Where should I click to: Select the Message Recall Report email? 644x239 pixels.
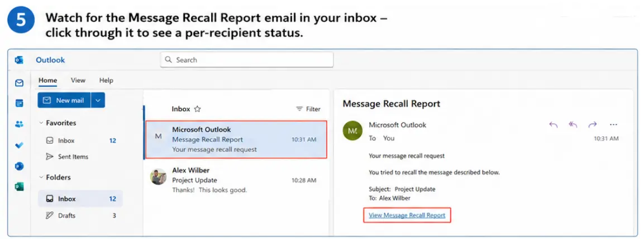coord(236,140)
